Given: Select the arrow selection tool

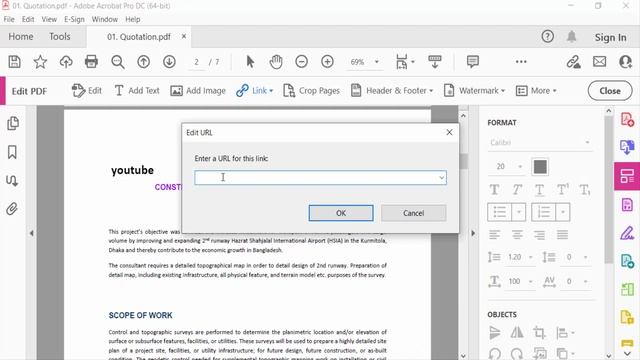Looking at the screenshot, I should (250, 62).
